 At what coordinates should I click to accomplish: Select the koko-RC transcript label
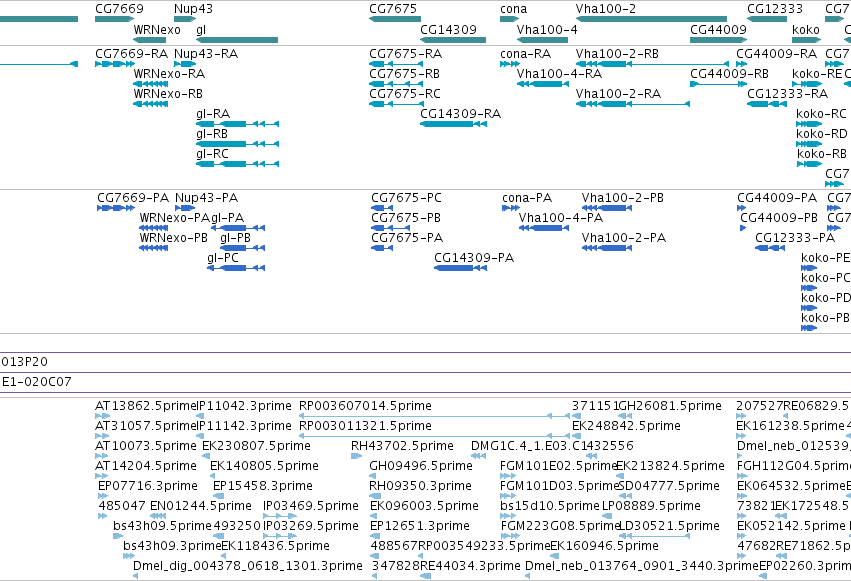point(821,114)
